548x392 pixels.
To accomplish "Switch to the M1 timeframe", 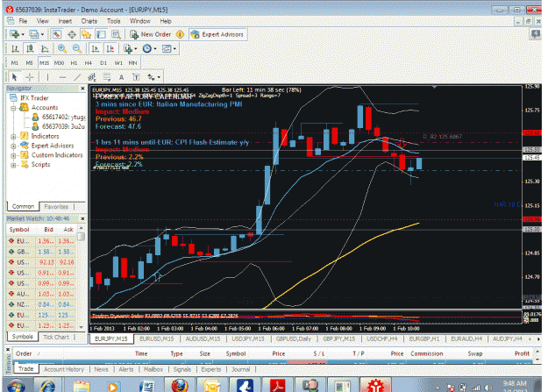I will tap(14, 63).
